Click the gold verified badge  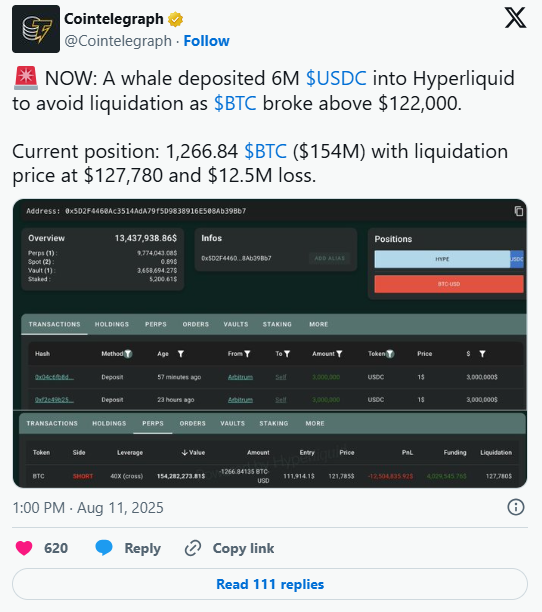[176, 19]
